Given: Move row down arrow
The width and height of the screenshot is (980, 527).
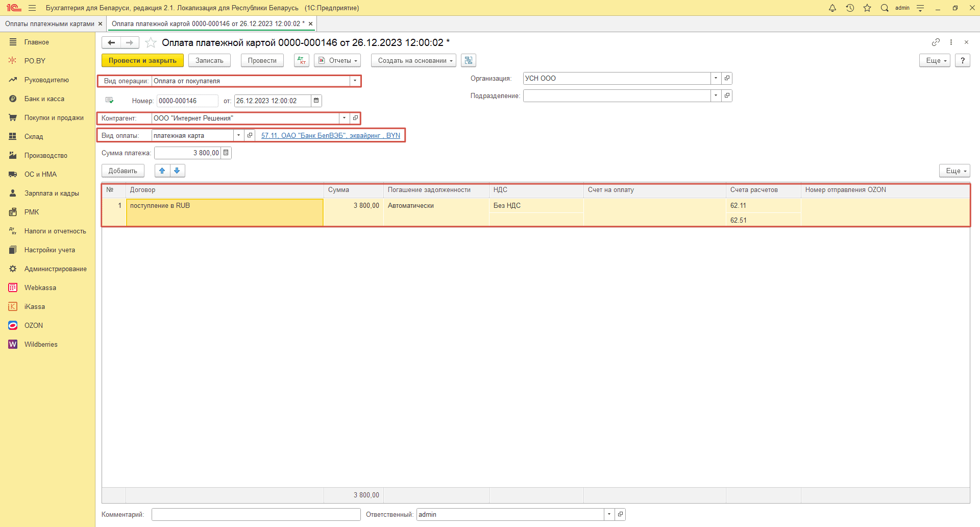Looking at the screenshot, I should pos(177,171).
